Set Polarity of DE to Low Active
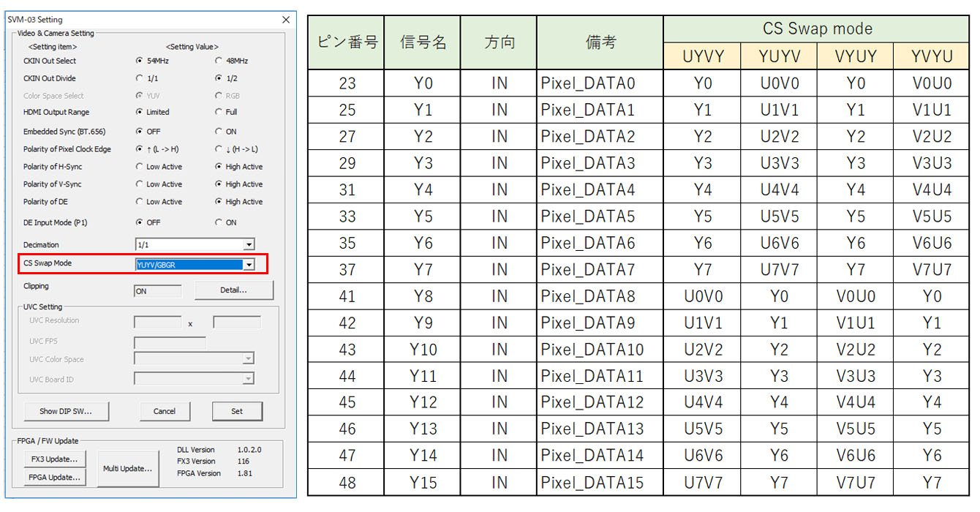Viewport: 980px width, 512px height. tap(140, 202)
